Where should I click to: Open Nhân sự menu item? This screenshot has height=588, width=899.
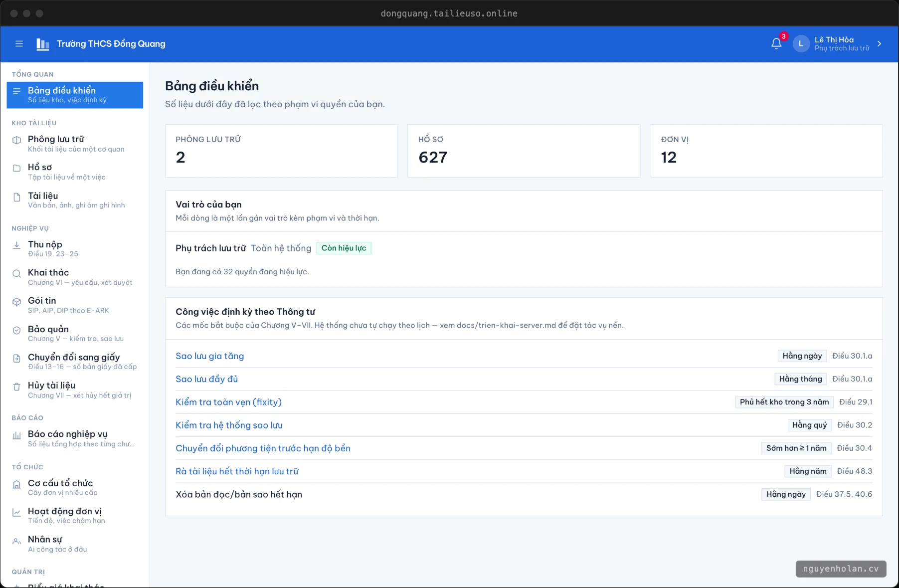click(75, 544)
